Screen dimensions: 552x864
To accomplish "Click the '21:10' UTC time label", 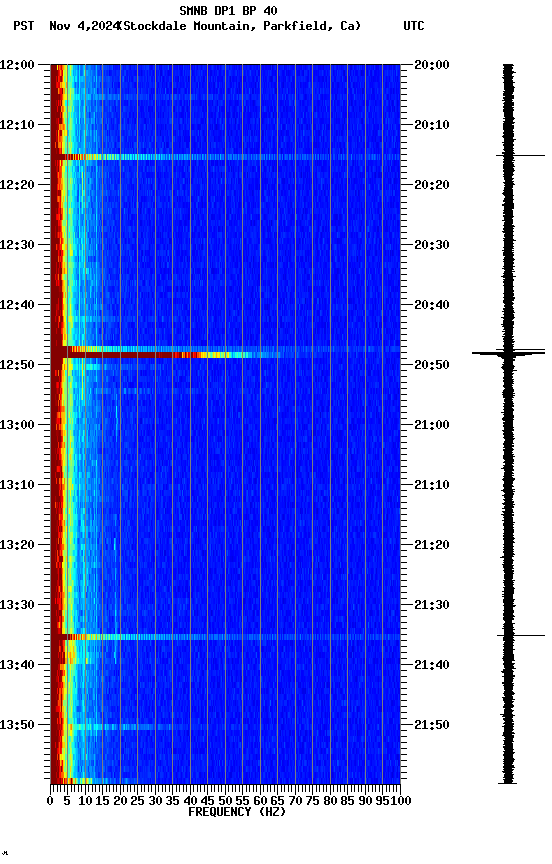I will click(432, 485).
